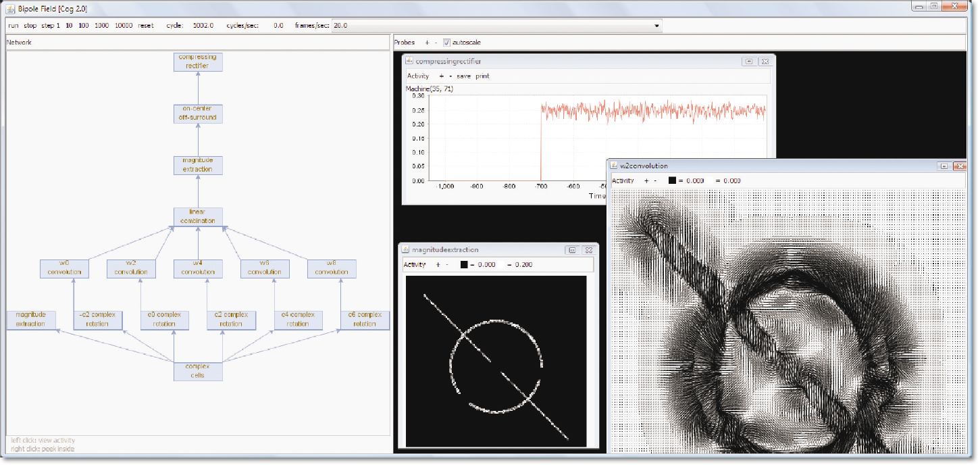Click plus in magnitudeextraction Activity bar
980x467 pixels.
coord(438,264)
